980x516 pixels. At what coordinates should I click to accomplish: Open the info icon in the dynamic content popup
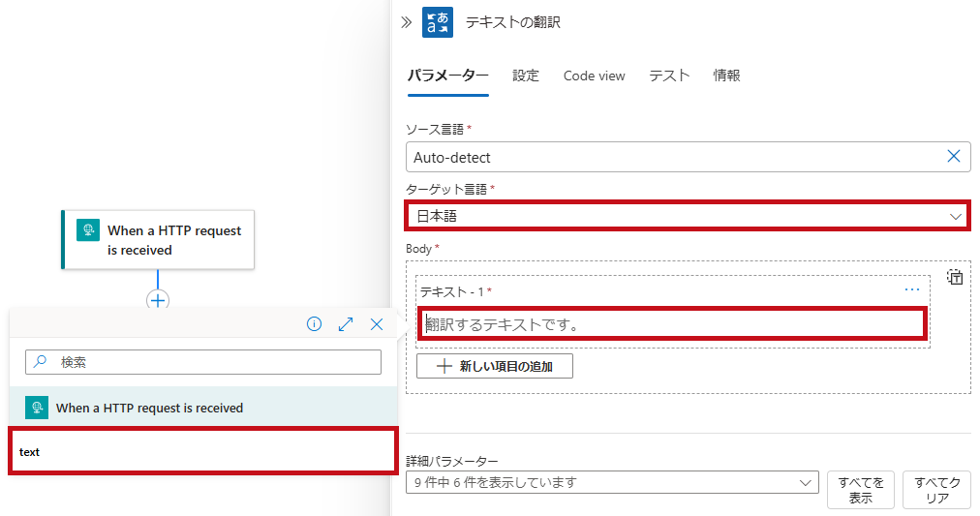pyautogui.click(x=315, y=323)
